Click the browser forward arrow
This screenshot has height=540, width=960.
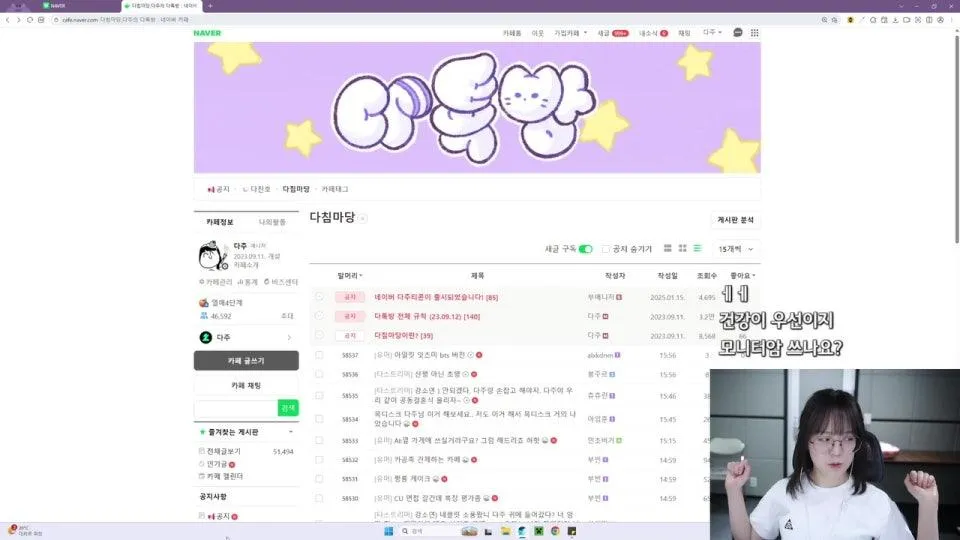[x=18, y=20]
